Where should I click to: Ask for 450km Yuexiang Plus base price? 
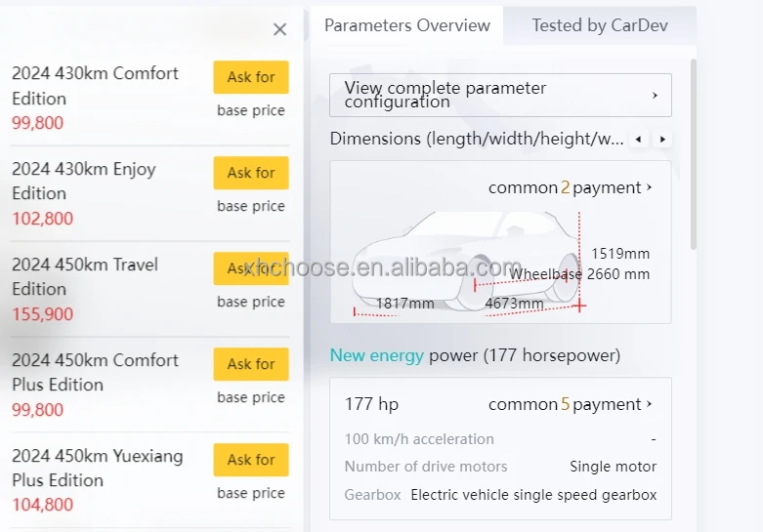[x=251, y=460]
